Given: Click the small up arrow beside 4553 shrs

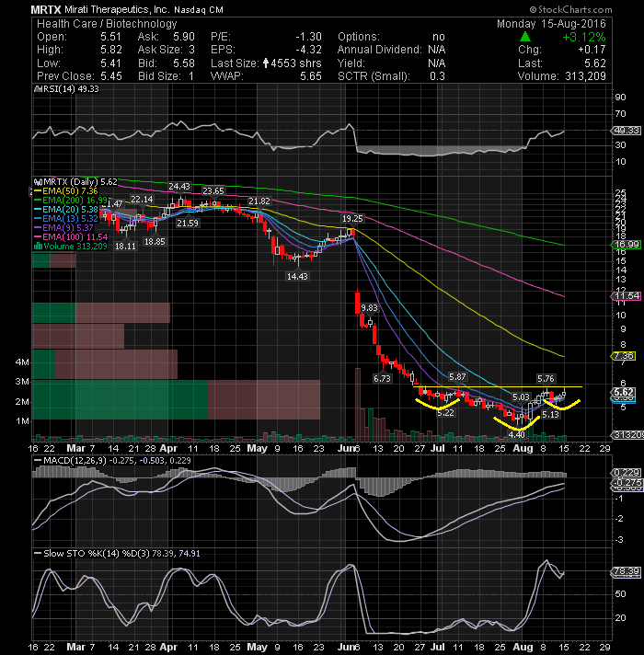Looking at the screenshot, I should point(266,63).
